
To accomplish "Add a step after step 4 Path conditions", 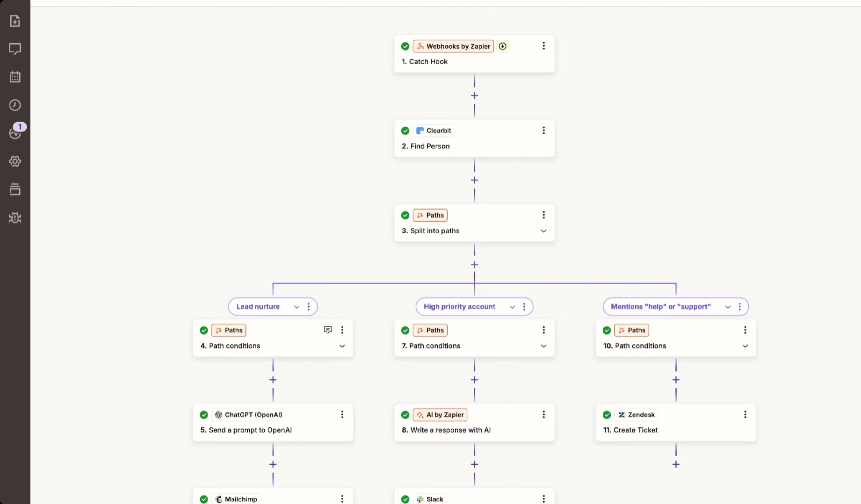I will coord(273,380).
